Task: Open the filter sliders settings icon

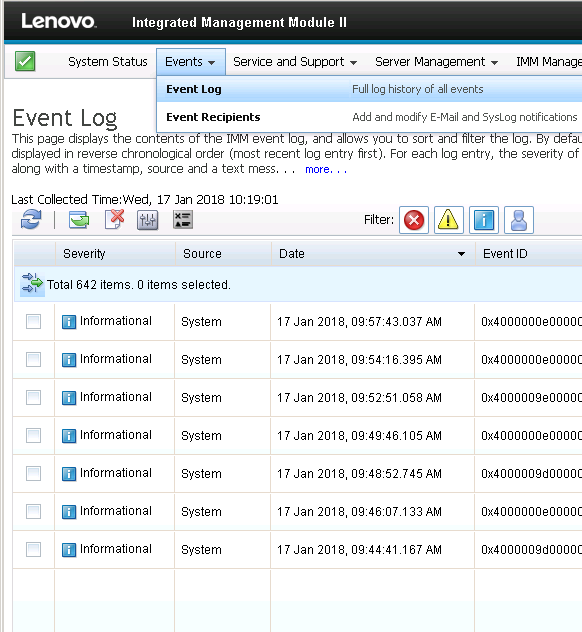Action: tap(148, 220)
